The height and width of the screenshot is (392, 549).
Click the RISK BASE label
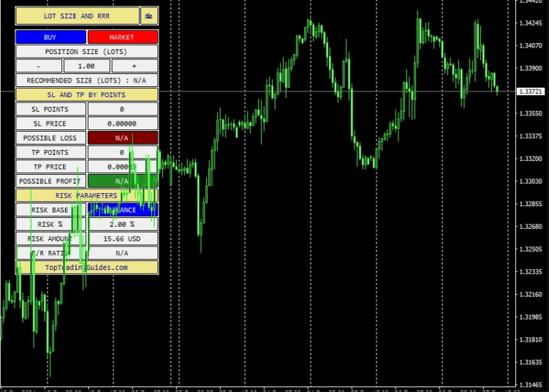[50, 209]
